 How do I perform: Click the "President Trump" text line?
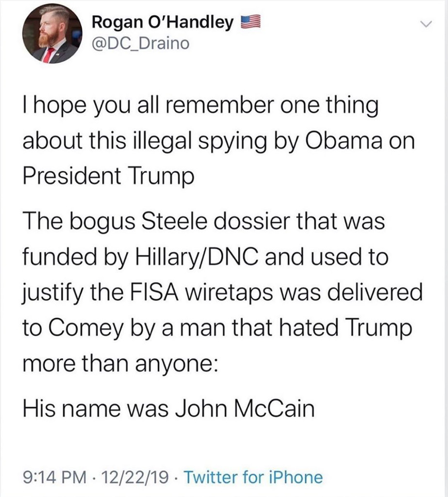coord(109,175)
